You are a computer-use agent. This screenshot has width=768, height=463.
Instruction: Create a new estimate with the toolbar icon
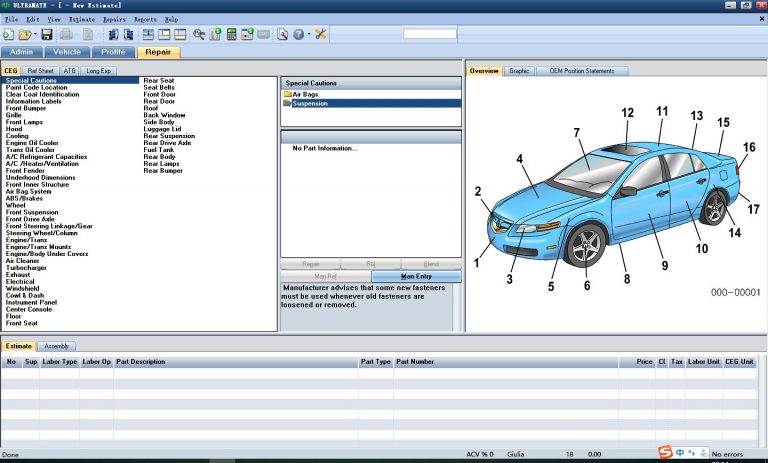8,34
